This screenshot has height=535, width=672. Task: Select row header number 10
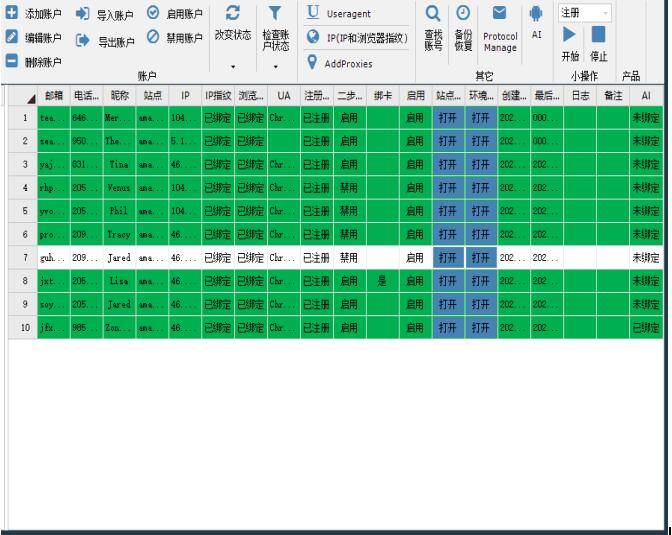[23, 328]
